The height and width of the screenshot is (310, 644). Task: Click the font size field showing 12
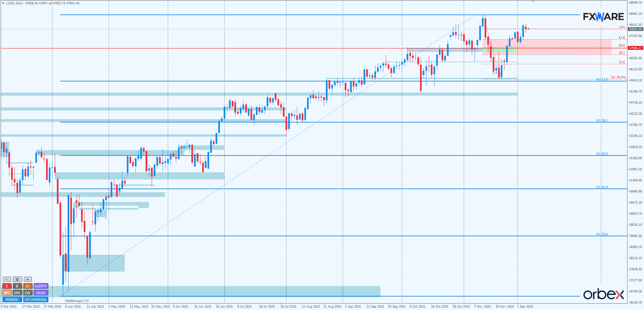17,279
